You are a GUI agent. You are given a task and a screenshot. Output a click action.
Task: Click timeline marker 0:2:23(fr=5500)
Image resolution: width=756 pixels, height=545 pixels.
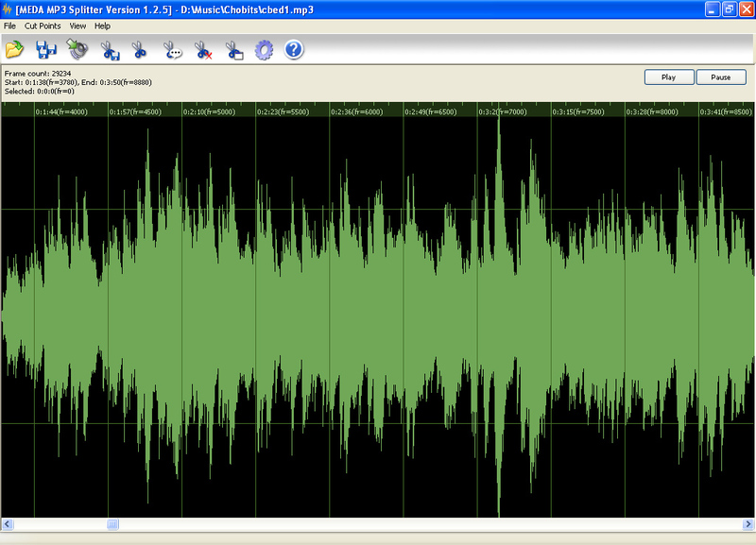click(283, 111)
